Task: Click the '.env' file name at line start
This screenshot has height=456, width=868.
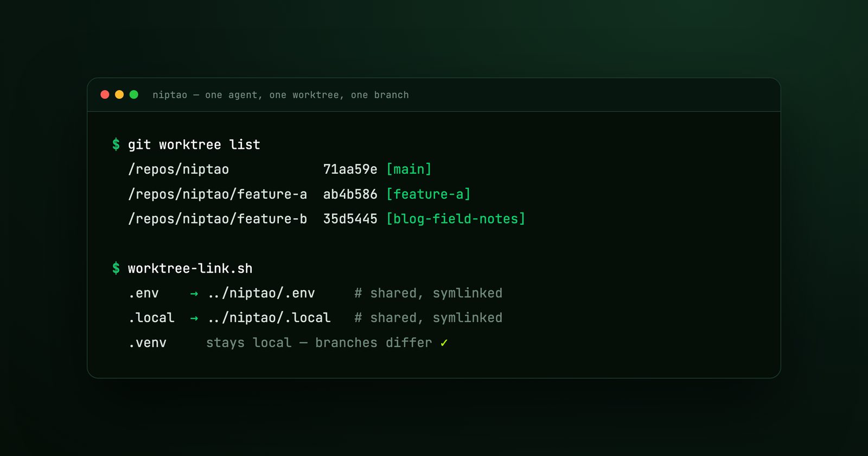Action: 144,294
